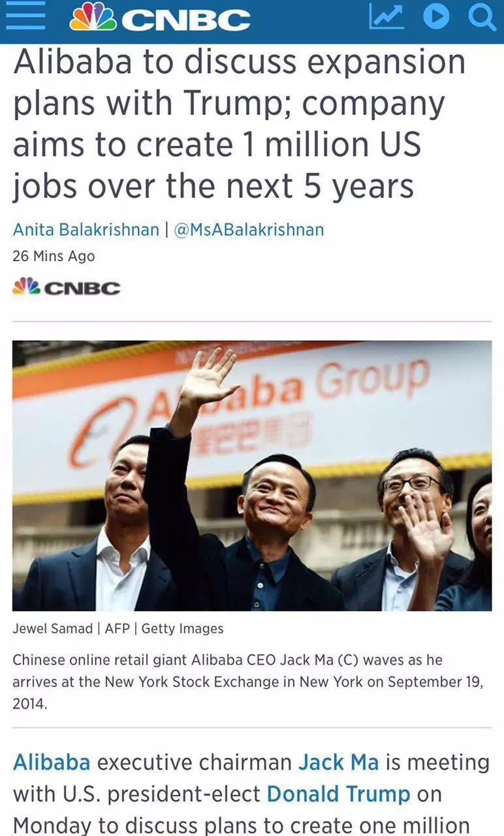
Task: Follow the Donald Trump link in article
Action: [x=338, y=794]
